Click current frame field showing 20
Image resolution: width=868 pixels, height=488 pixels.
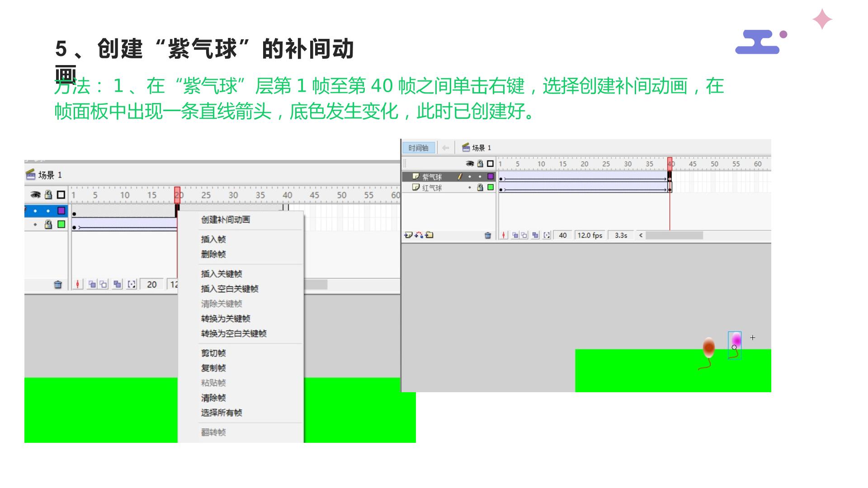(x=152, y=284)
